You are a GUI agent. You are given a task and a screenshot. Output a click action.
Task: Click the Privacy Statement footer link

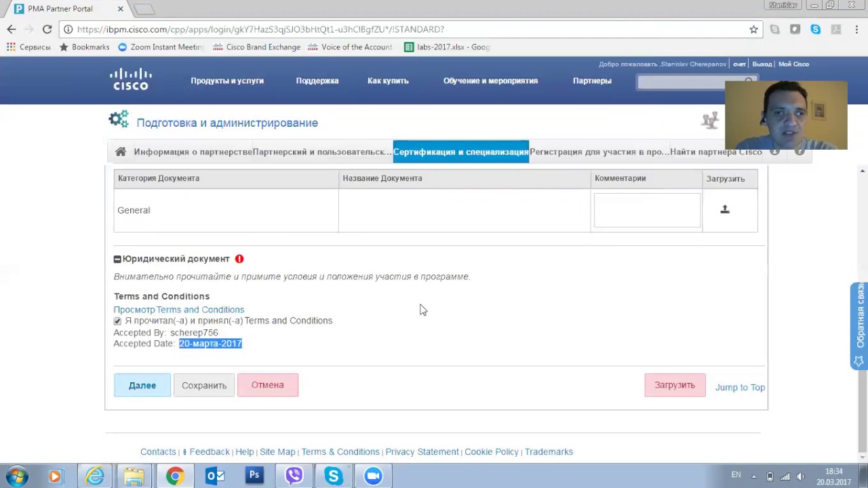pos(422,451)
